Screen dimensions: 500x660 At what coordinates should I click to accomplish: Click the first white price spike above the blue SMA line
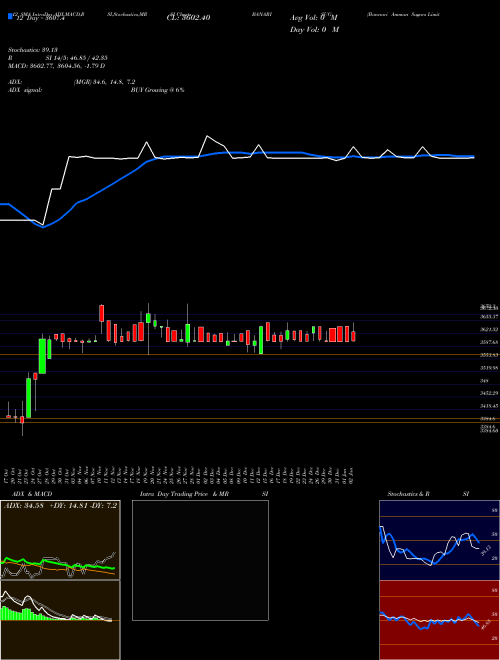point(146,148)
